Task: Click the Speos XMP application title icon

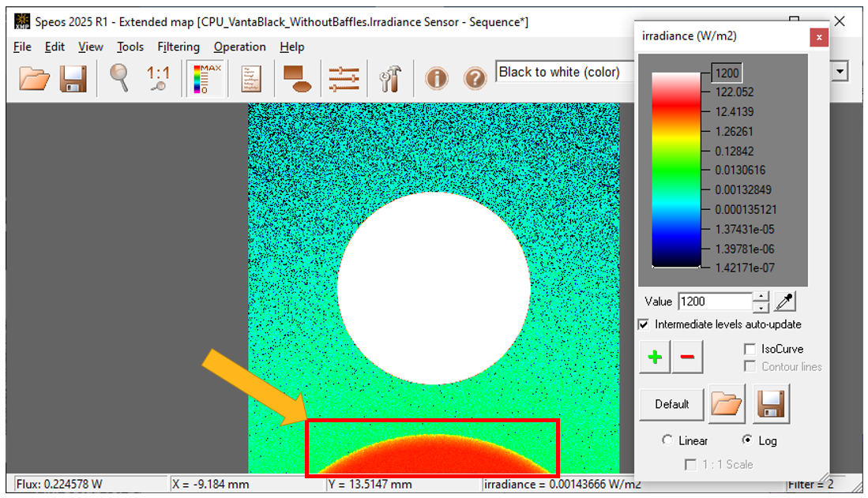Action: coord(22,21)
